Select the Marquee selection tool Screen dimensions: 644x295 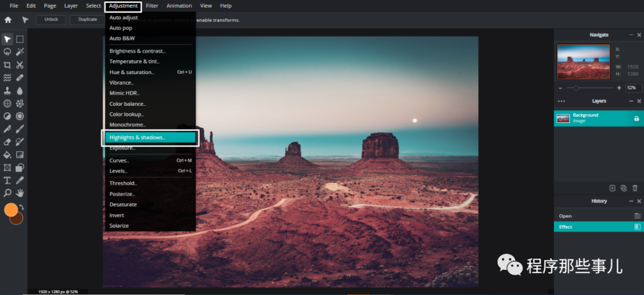[20, 39]
